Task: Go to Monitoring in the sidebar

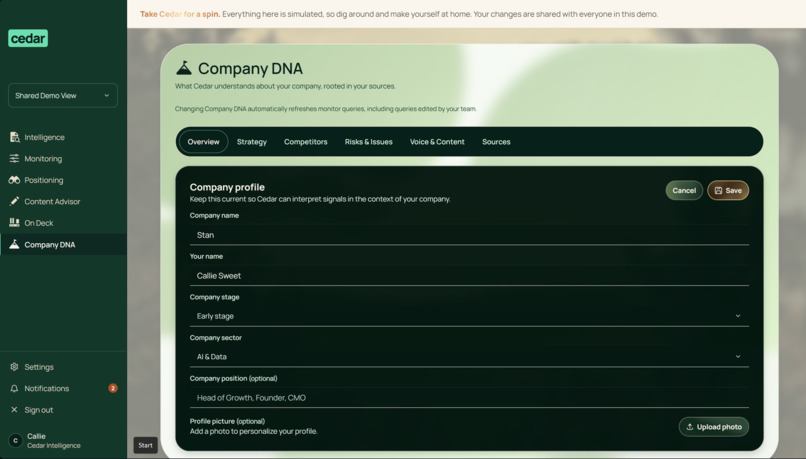Action: click(43, 159)
